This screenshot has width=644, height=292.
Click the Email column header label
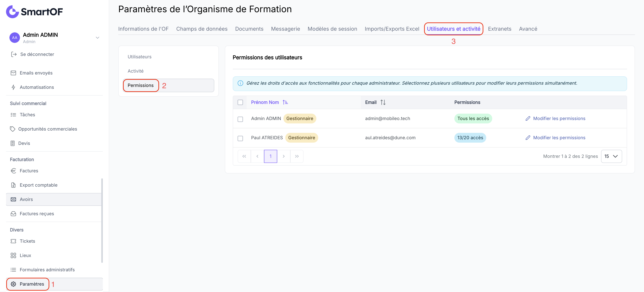coord(371,102)
